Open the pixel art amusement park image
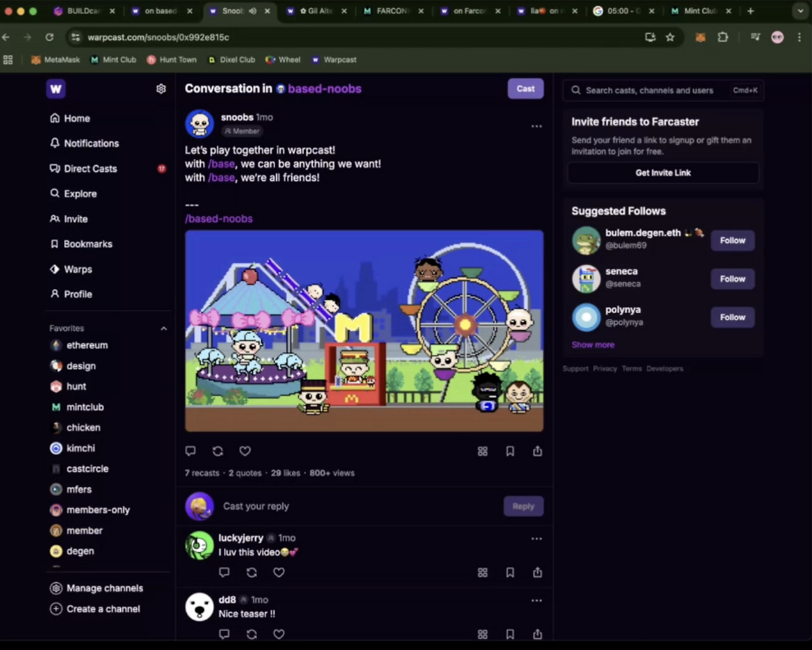 coord(364,331)
